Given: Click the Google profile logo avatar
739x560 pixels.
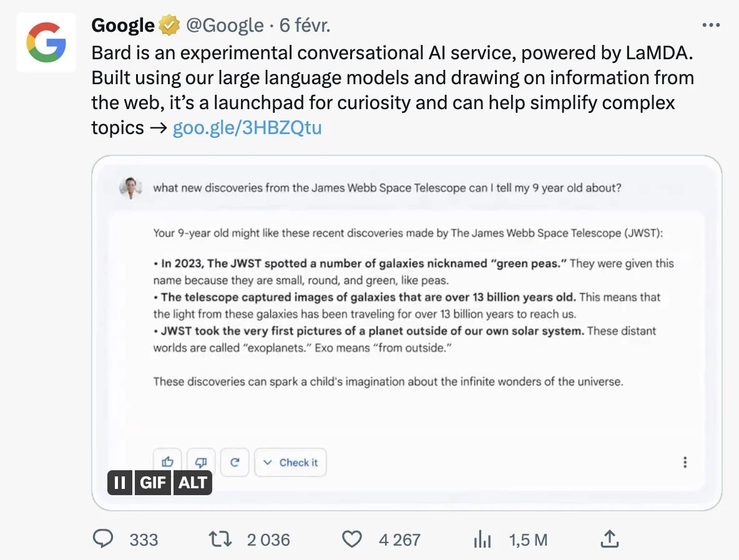Looking at the screenshot, I should [46, 42].
